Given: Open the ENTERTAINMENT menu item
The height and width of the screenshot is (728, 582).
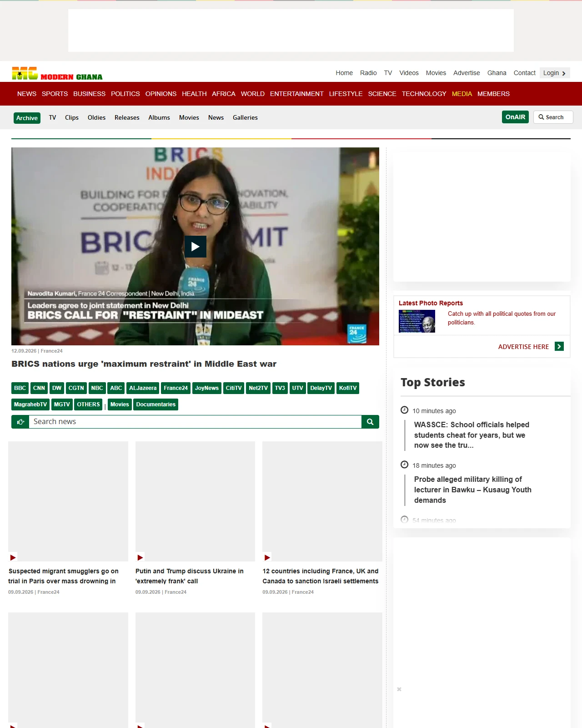Looking at the screenshot, I should (296, 94).
